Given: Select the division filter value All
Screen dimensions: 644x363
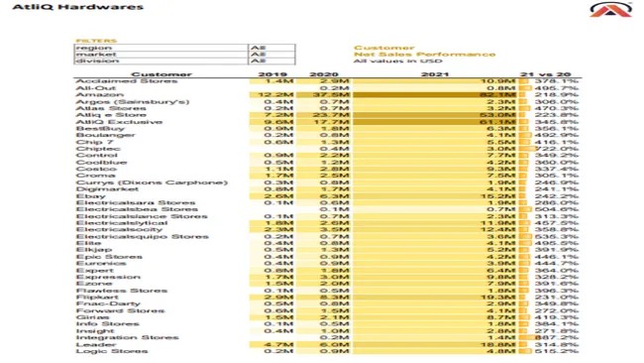Looking at the screenshot, I should coord(271,60).
